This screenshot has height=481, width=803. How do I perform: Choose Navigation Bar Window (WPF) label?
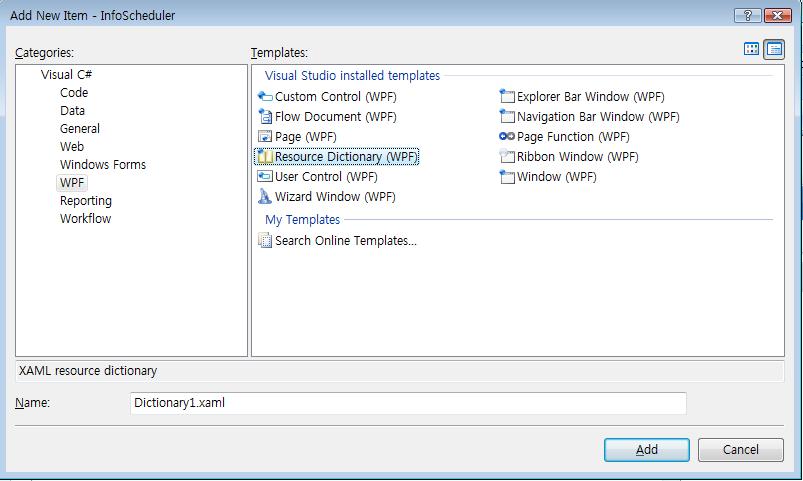598,117
